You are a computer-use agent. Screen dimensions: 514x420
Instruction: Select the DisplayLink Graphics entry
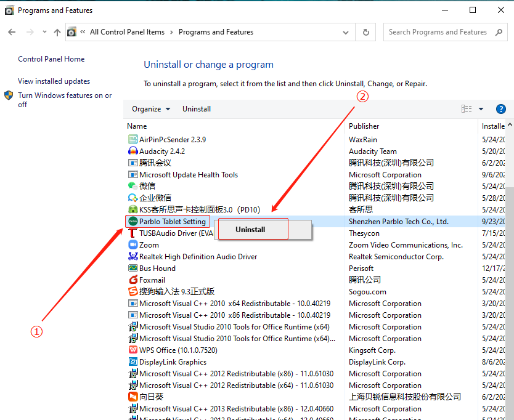(x=173, y=362)
